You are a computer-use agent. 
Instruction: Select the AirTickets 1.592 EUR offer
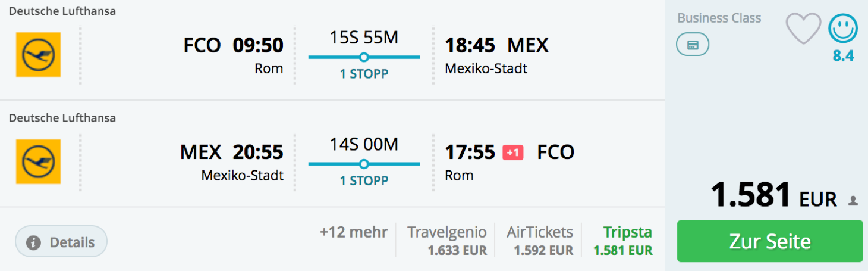click(x=540, y=241)
